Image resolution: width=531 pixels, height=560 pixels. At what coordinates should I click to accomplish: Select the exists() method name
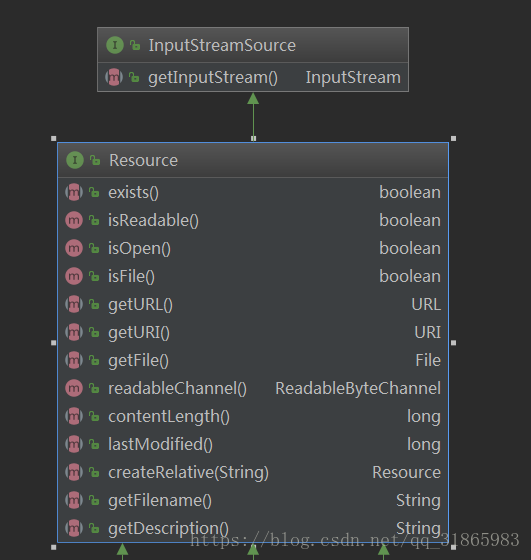134,192
